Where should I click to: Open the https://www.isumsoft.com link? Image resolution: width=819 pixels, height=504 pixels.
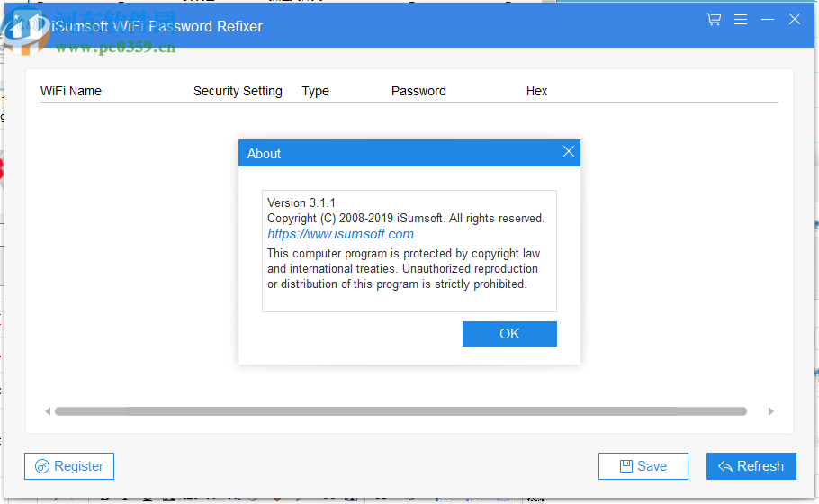coord(340,234)
